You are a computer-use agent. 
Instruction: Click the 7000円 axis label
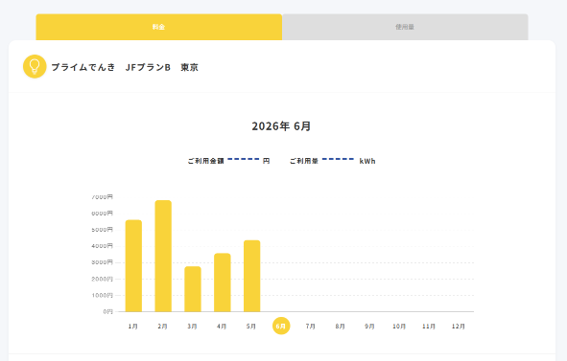tap(102, 197)
